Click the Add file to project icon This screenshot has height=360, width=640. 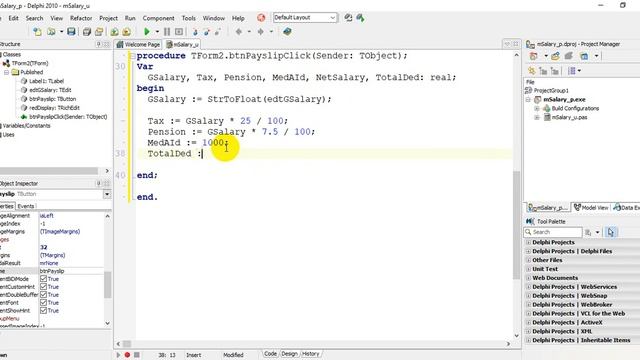pos(114,31)
